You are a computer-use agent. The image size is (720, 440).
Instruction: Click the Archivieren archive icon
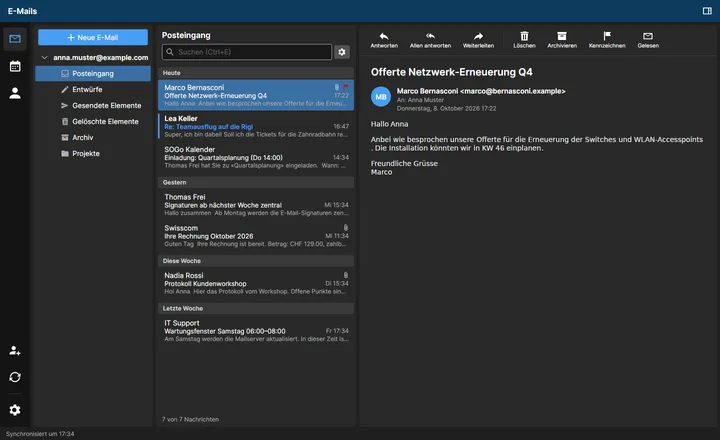pyautogui.click(x=562, y=36)
